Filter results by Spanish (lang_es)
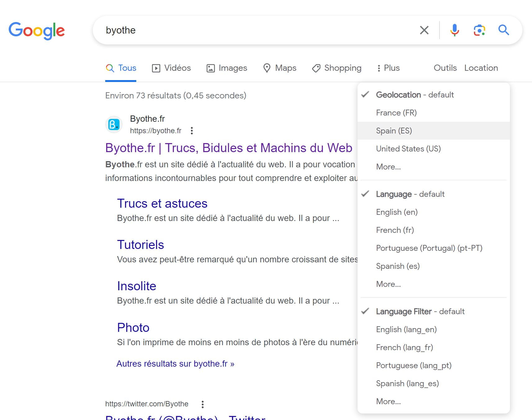This screenshot has width=532, height=420. (x=434, y=383)
